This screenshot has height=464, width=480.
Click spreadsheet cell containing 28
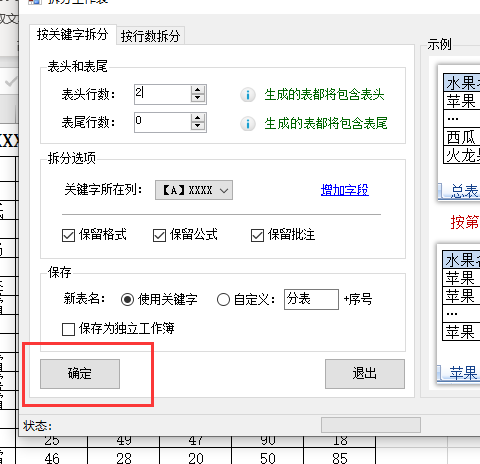pyautogui.click(x=124, y=457)
